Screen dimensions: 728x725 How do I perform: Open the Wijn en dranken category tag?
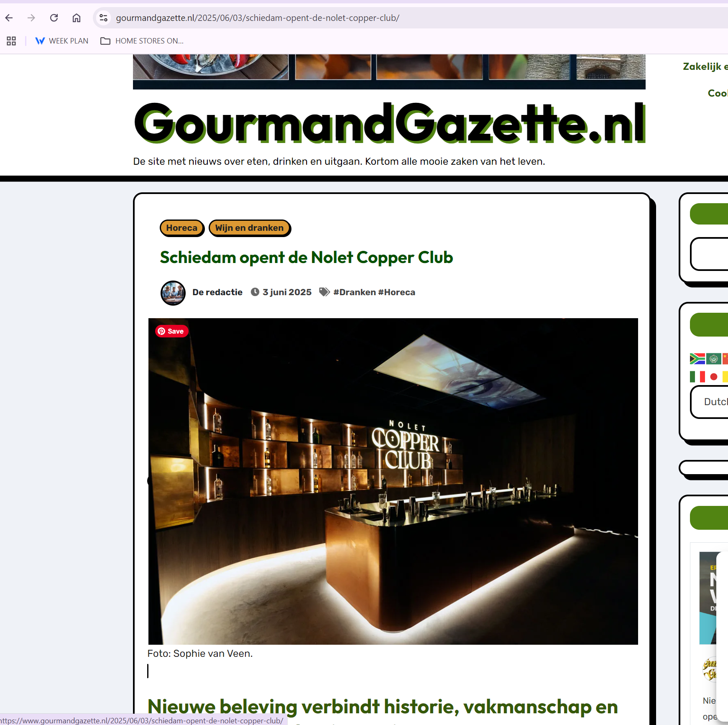(x=249, y=228)
